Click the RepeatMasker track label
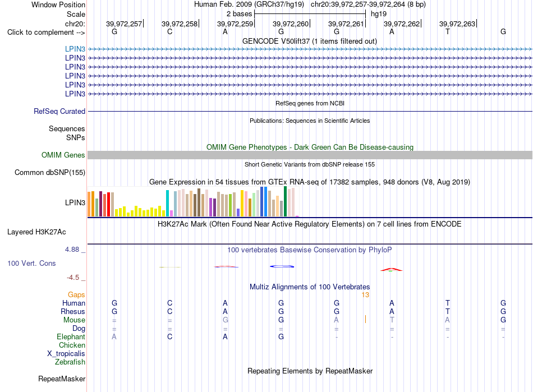This screenshot has height=392, width=533. 62,379
